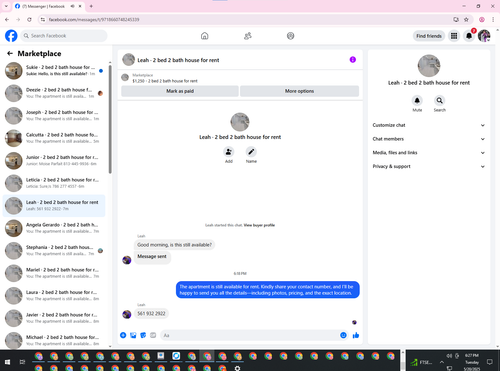The image size is (500, 371).
Task: Search in conversation magnifier icon
Action: 440,100
